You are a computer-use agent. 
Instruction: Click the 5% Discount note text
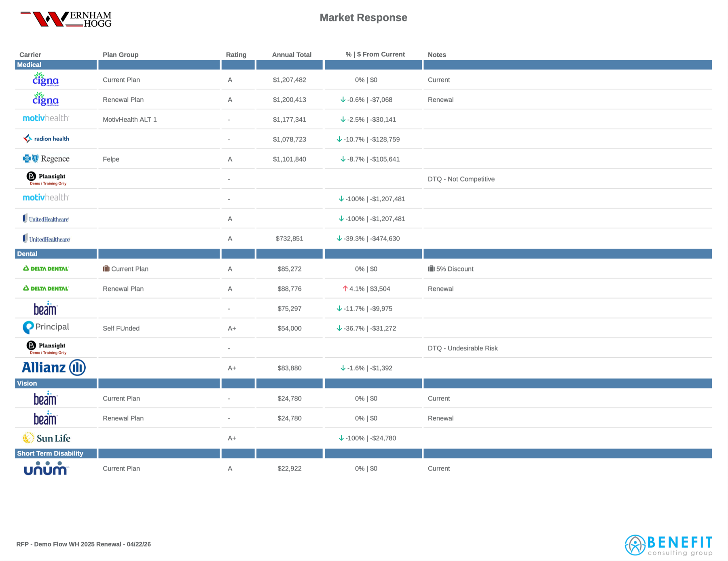pyautogui.click(x=455, y=269)
